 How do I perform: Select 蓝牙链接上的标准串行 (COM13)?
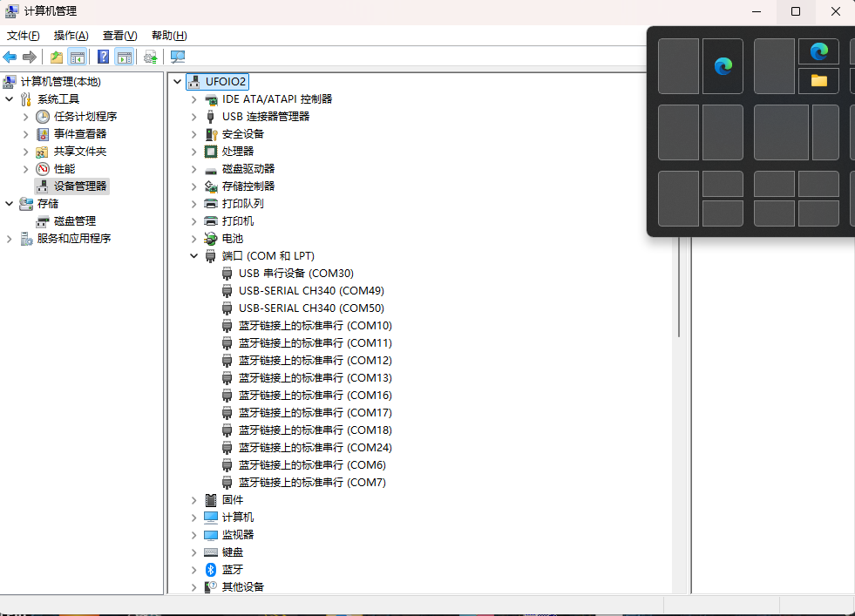tap(316, 378)
